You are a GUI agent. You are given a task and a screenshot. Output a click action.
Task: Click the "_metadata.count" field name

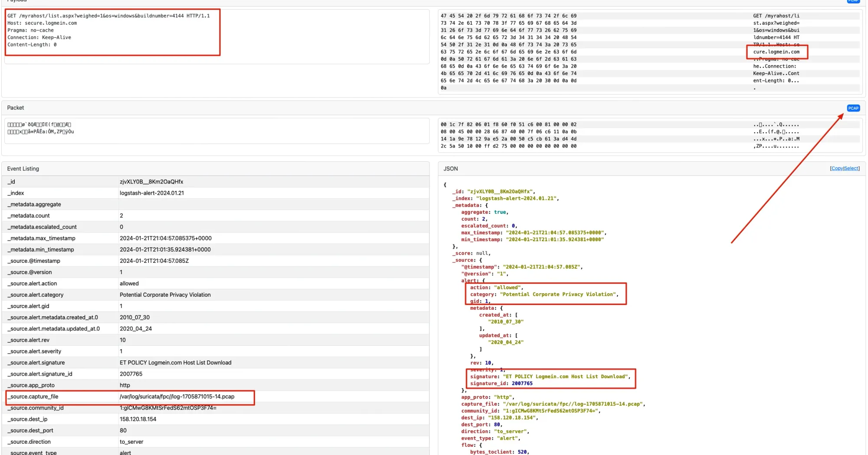29,216
